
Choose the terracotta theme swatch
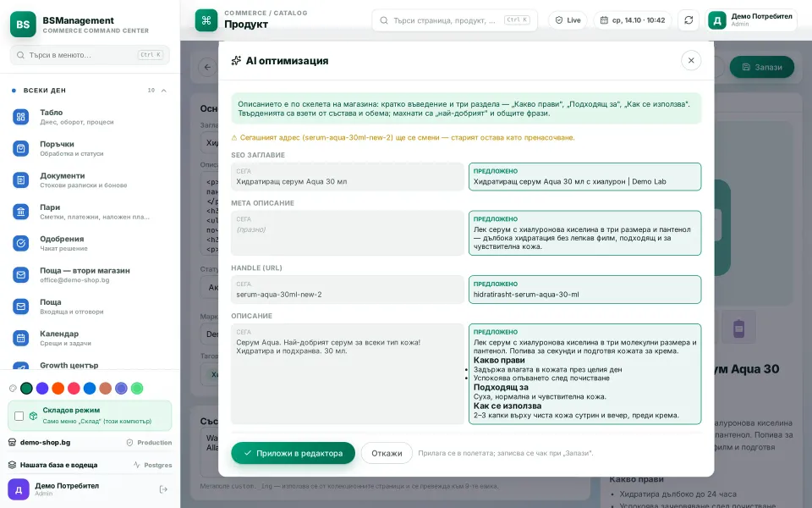pyautogui.click(x=106, y=389)
